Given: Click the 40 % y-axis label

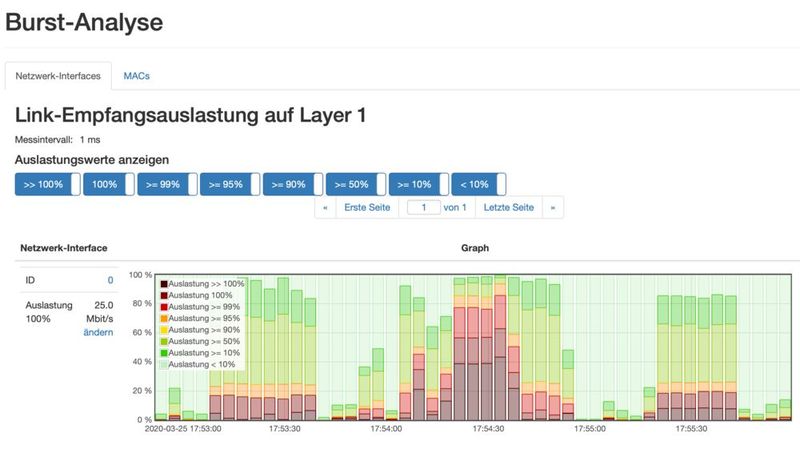Looking at the screenshot, I should pyautogui.click(x=142, y=362).
